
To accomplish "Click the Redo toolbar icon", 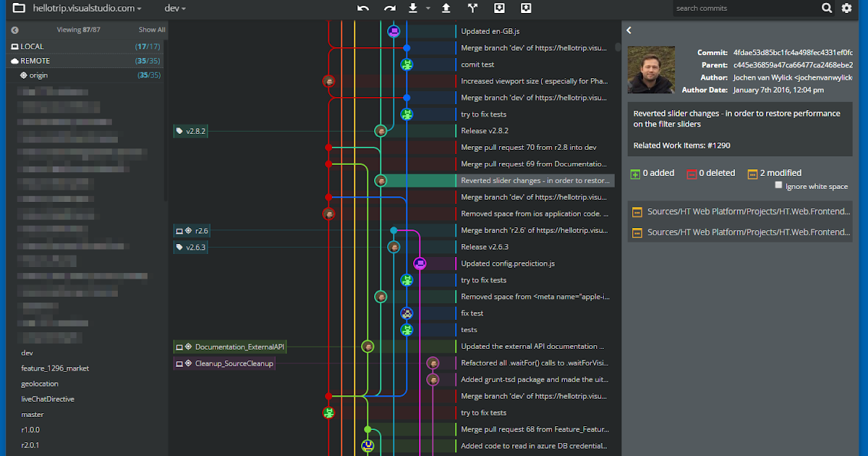I will 389,8.
